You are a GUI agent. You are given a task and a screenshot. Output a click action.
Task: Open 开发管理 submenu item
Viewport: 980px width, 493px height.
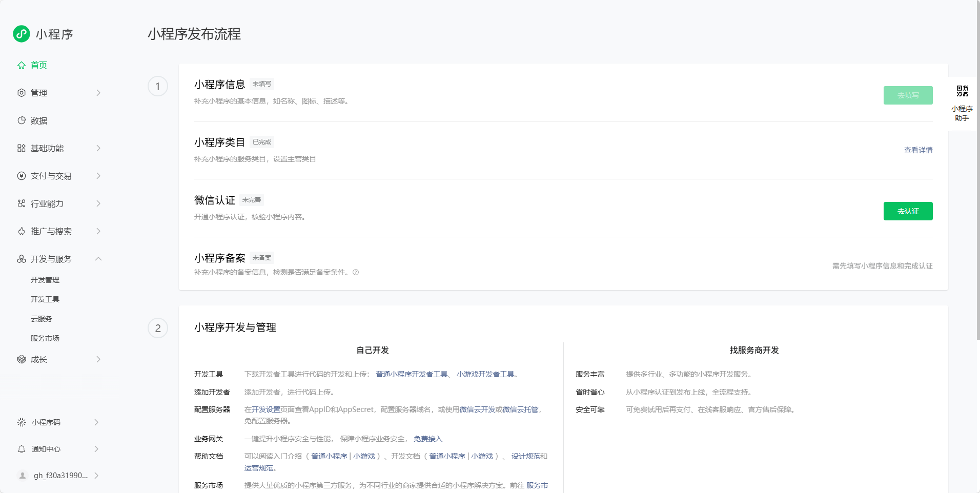[x=45, y=280]
